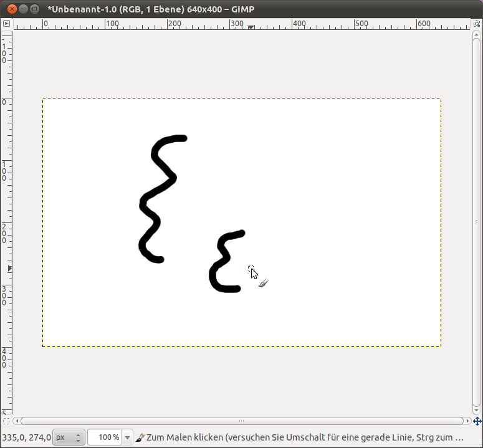This screenshot has height=448, width=483.
Task: Click the horizontal scrollbar thumb
Action: pyautogui.click(x=242, y=421)
